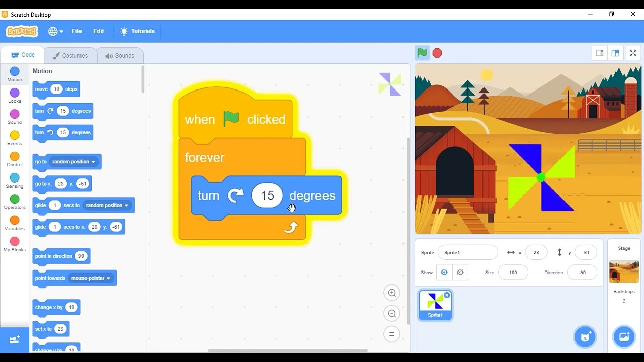Click the green flag to run the project
The height and width of the screenshot is (362, 644).
point(422,53)
